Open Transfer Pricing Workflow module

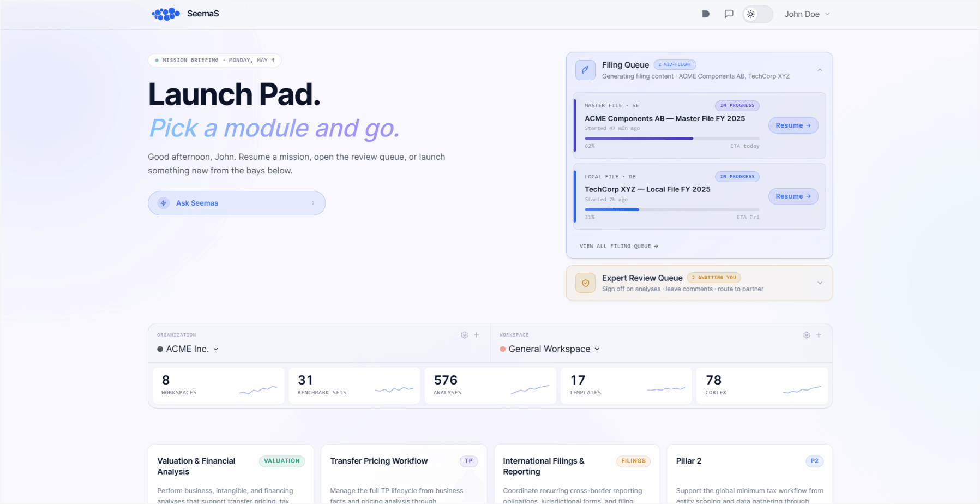pyautogui.click(x=404, y=475)
